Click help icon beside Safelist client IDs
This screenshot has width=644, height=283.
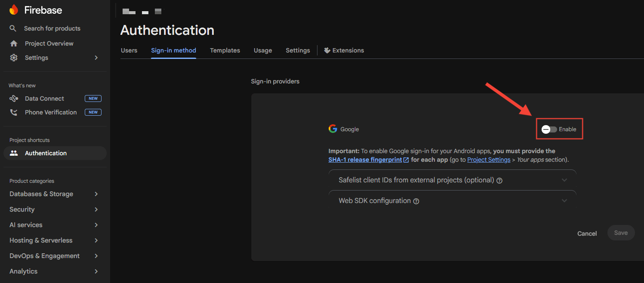click(x=499, y=181)
